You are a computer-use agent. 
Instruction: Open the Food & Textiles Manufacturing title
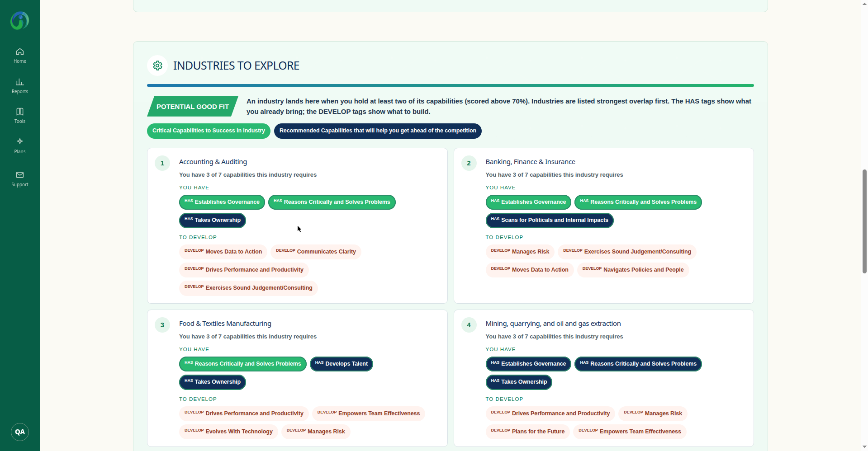point(225,324)
